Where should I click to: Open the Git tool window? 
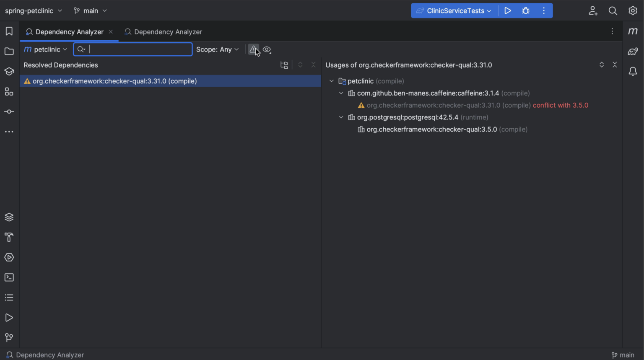click(x=9, y=337)
